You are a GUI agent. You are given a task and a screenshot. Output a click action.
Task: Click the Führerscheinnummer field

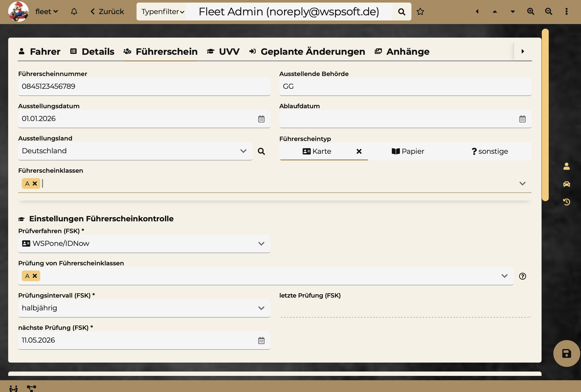tap(144, 86)
